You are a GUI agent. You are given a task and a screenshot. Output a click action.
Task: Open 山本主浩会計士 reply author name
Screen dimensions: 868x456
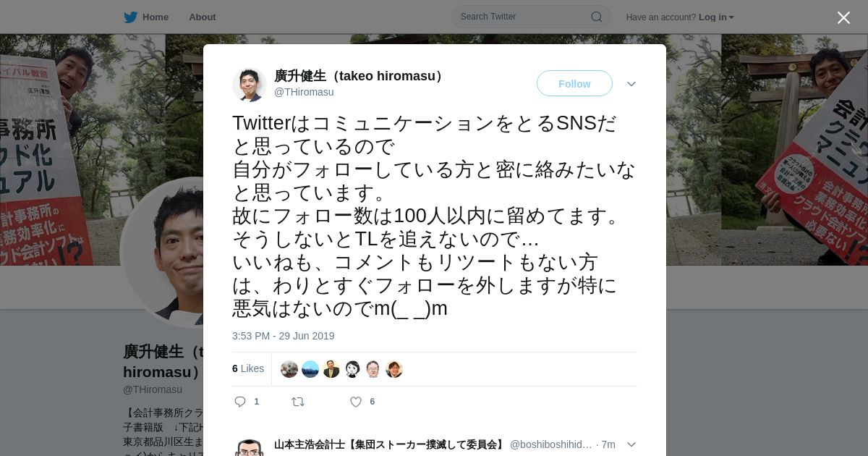click(x=390, y=444)
